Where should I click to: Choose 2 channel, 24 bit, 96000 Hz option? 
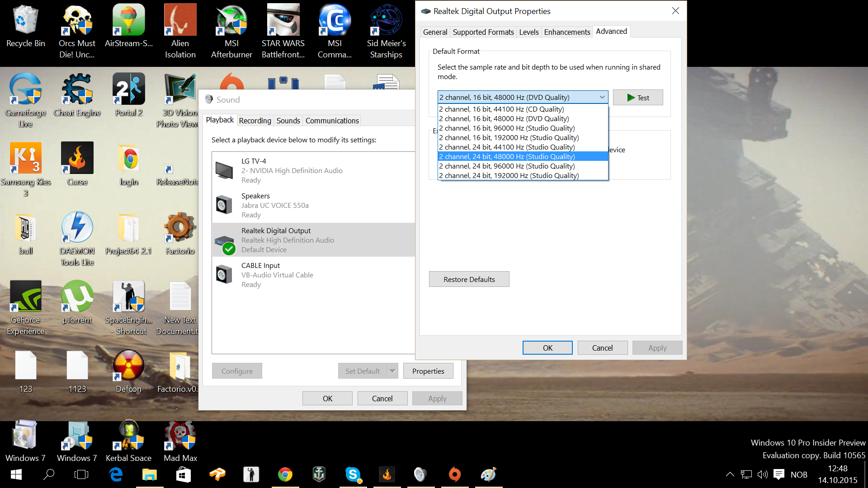pyautogui.click(x=523, y=166)
